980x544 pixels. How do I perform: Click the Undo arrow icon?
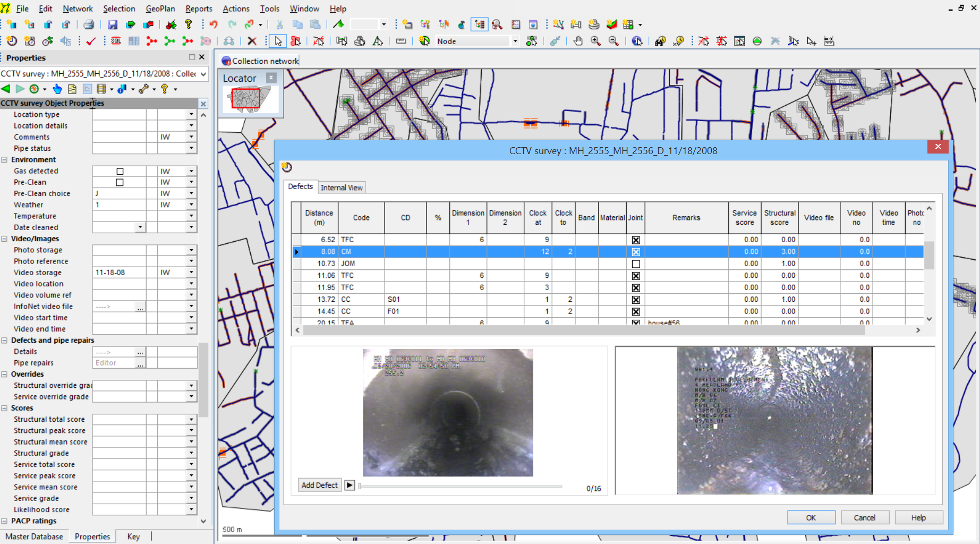tap(214, 24)
